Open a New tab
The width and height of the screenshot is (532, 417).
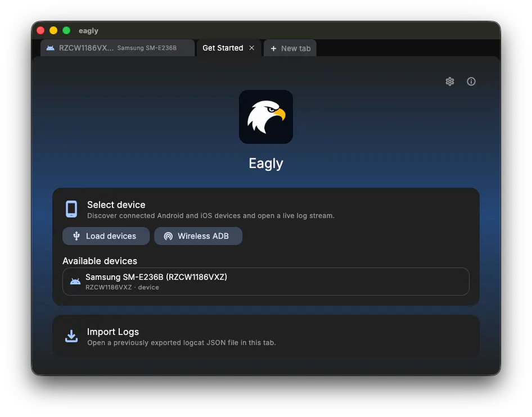(290, 48)
